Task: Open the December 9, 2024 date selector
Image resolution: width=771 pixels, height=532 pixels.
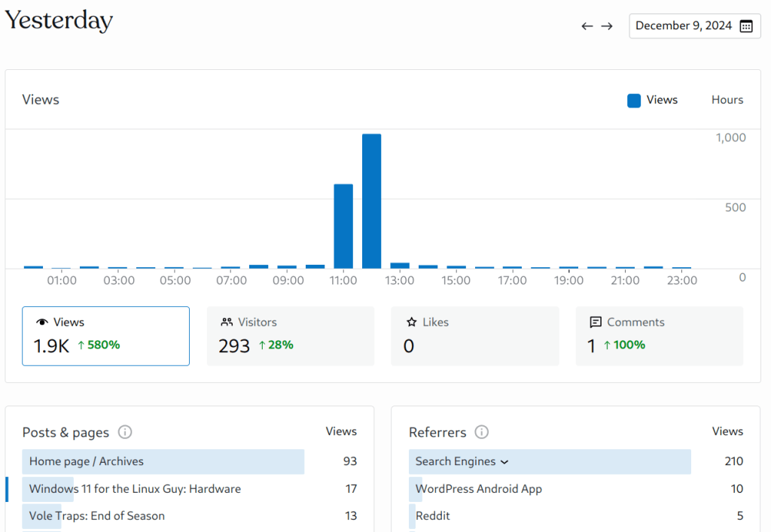Action: [683, 26]
